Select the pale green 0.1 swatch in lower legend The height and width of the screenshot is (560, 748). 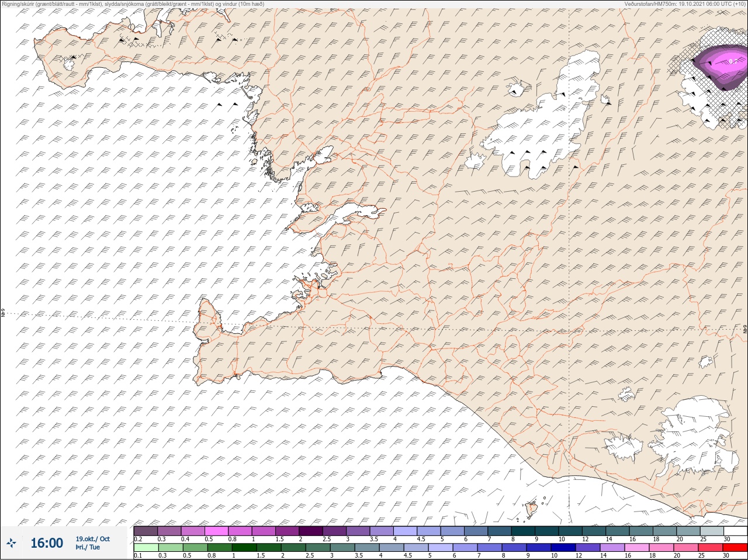pos(146,548)
